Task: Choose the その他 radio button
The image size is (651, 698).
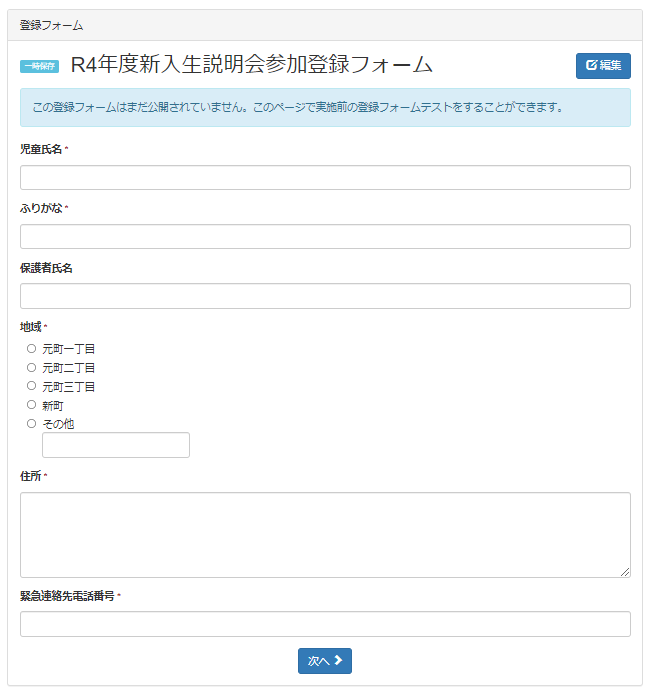Action: 31,424
